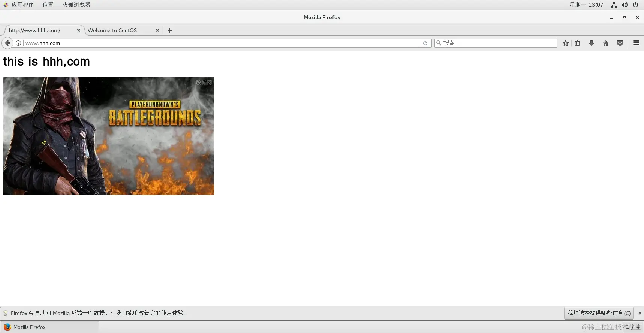
Task: Maximize the Firefox window
Action: pyautogui.click(x=625, y=17)
